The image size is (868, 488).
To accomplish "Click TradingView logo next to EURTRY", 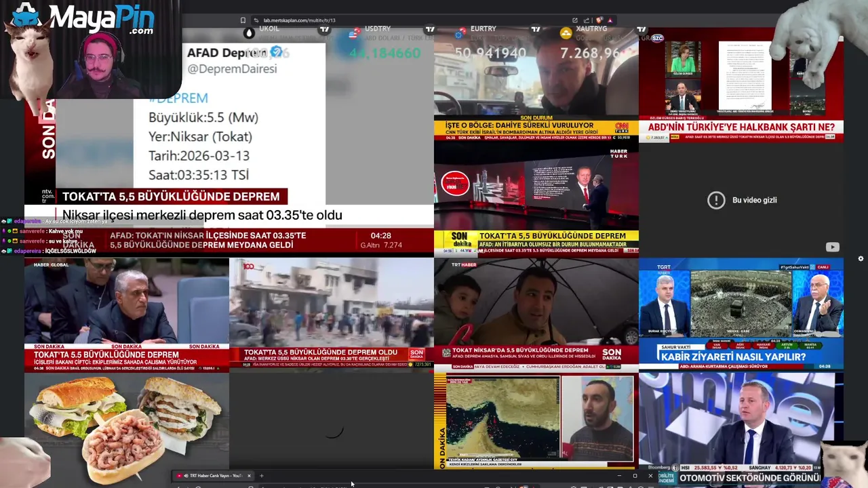I will [x=536, y=29].
